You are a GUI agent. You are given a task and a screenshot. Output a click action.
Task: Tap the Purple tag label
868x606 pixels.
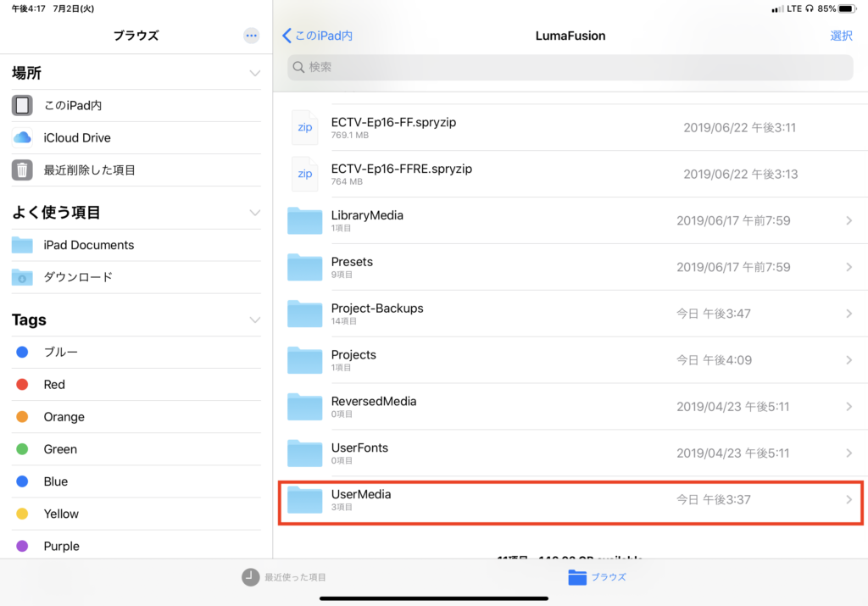click(61, 546)
